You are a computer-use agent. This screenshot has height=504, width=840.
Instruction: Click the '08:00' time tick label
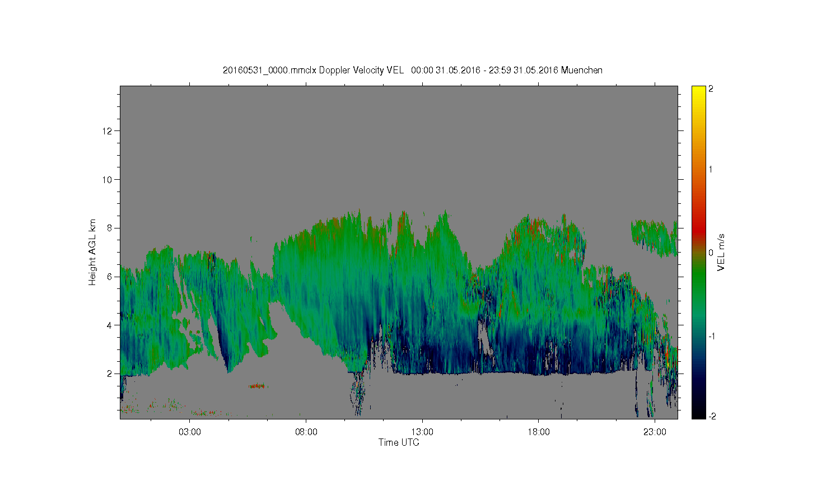[x=306, y=432]
